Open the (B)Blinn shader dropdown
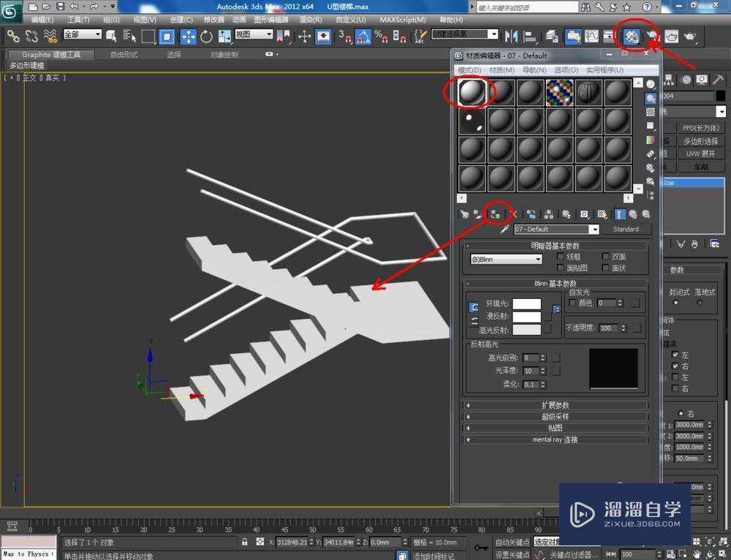This screenshot has width=731, height=560. click(x=506, y=260)
